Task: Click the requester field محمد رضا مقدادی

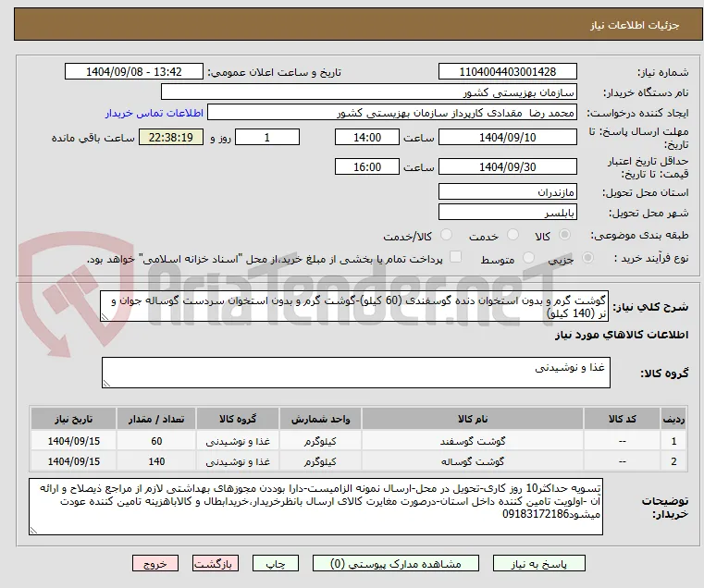Action: (x=392, y=113)
